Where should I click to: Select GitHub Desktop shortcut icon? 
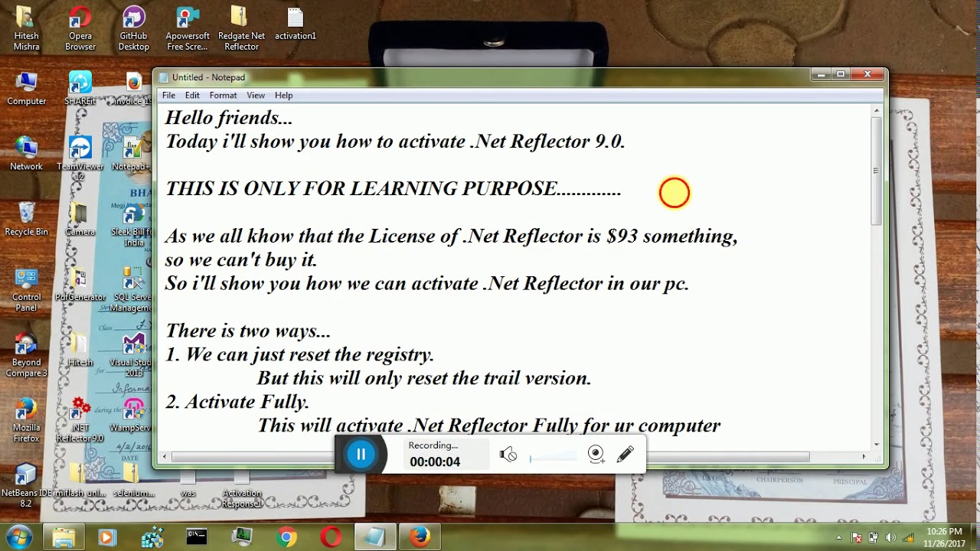pyautogui.click(x=133, y=29)
